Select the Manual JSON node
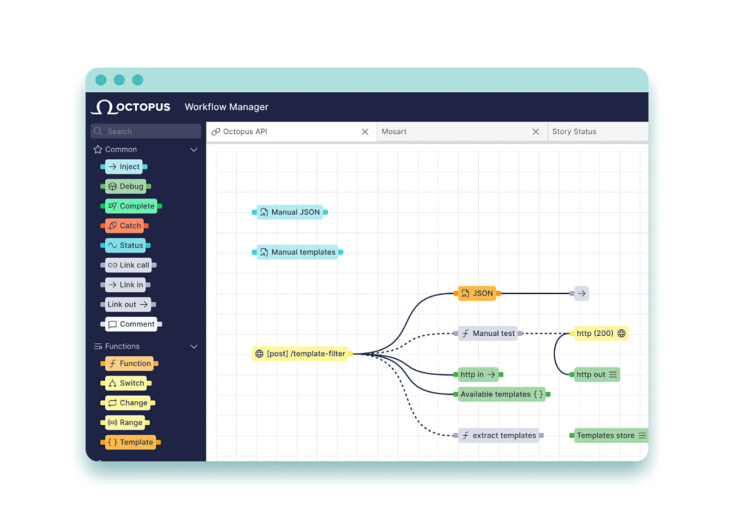 pyautogui.click(x=290, y=212)
